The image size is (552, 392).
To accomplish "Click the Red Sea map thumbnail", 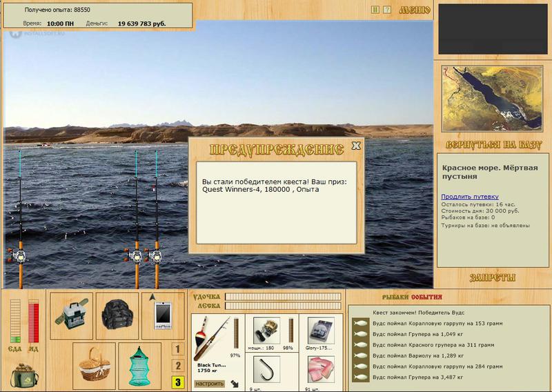I will coord(492,99).
